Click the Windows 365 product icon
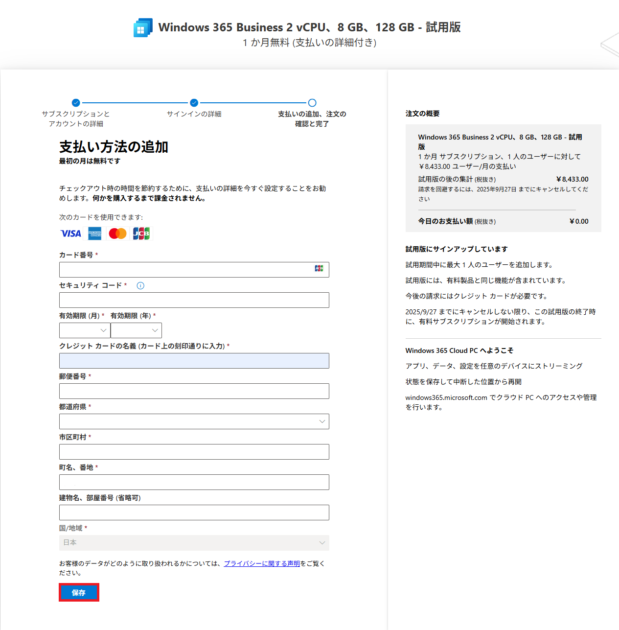Viewport: 619px width, 630px height. click(143, 27)
